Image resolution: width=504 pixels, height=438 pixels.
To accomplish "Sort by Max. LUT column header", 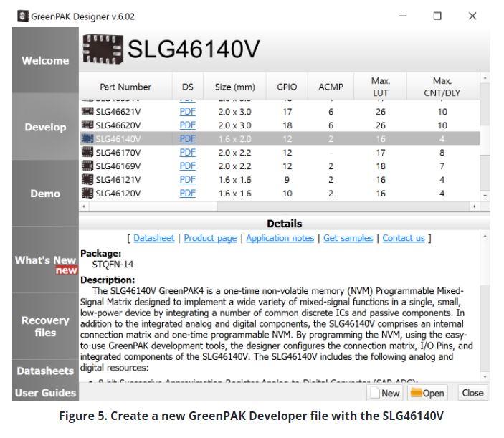I will [380, 87].
